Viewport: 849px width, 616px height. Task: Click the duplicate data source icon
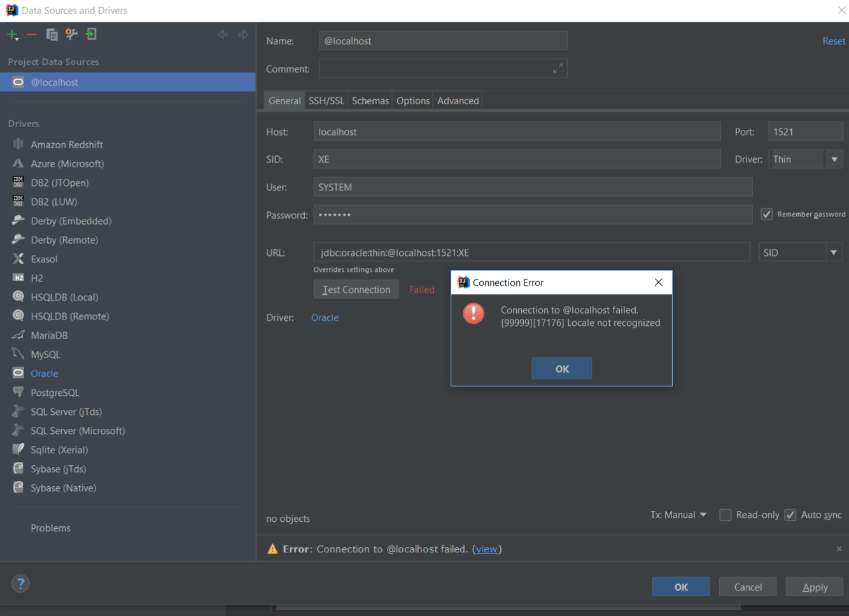(x=52, y=35)
